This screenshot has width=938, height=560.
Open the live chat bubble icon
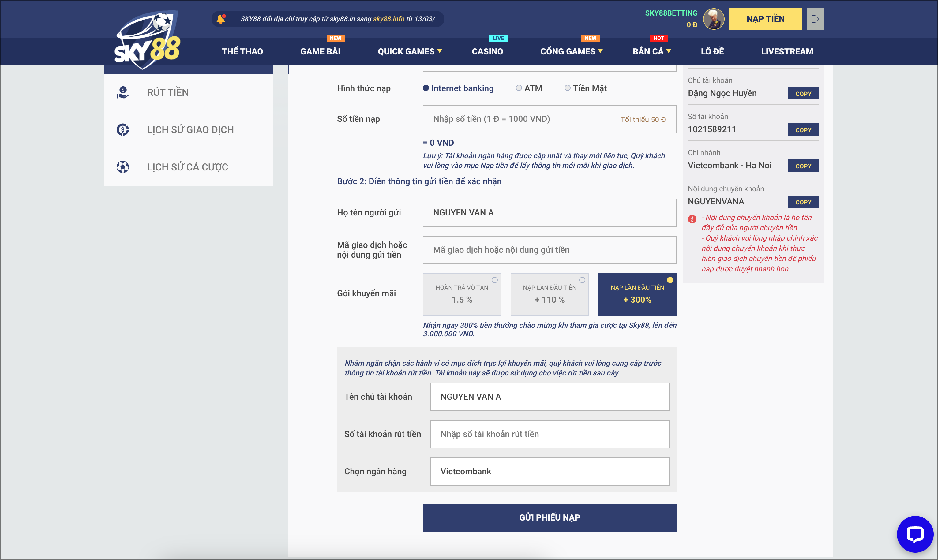tap(915, 534)
